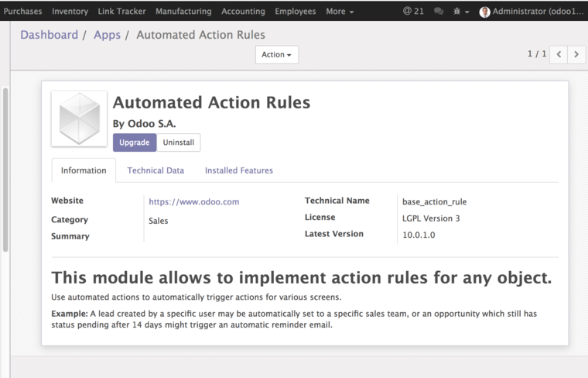Click the LGPL Version 3 license value

[x=431, y=218]
